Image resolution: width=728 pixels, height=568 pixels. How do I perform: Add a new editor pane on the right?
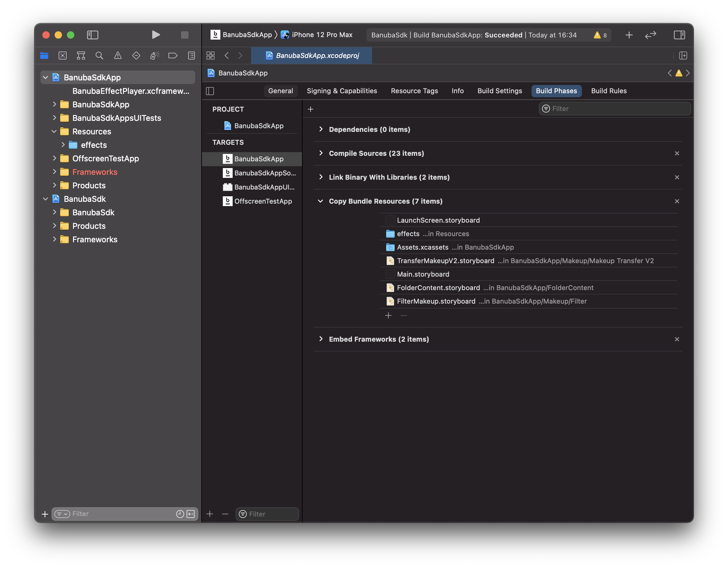(683, 56)
